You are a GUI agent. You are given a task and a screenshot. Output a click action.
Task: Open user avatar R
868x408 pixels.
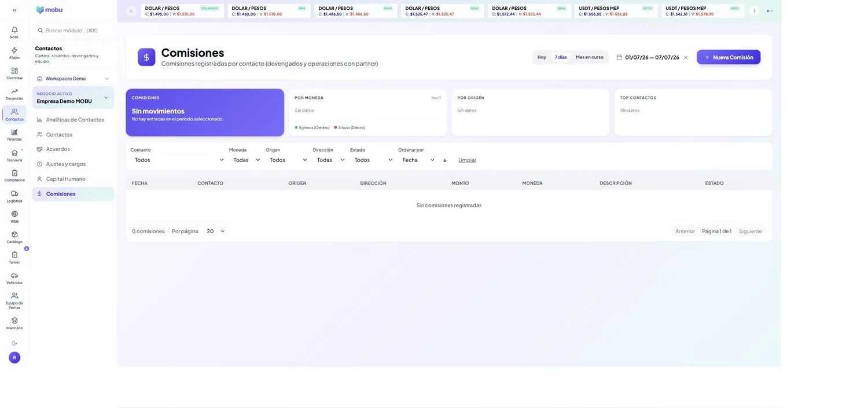coord(14,358)
